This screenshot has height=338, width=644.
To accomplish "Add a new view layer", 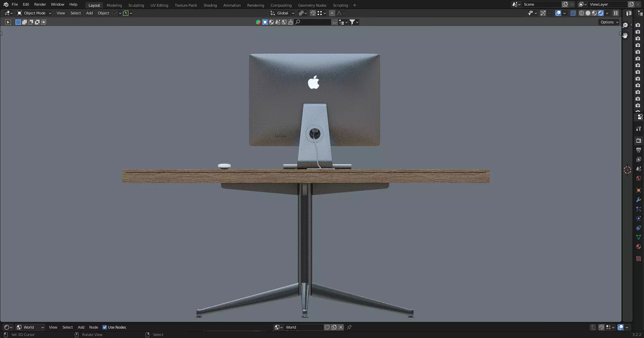I will pyautogui.click(x=631, y=4).
